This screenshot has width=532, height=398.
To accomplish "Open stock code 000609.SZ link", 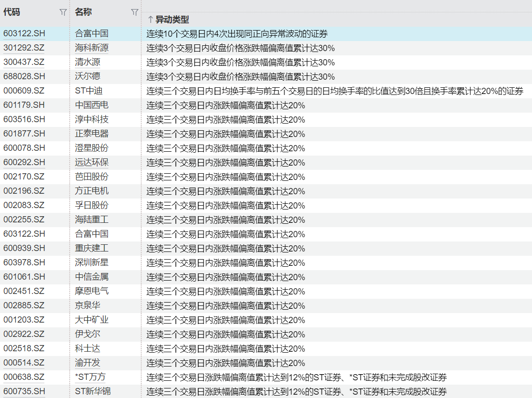I will pyautogui.click(x=24, y=91).
